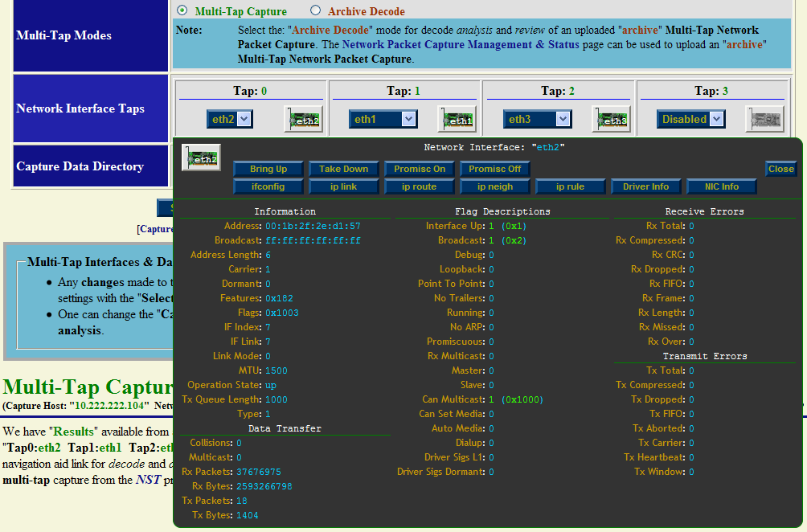Open NIC Info for eth2

pos(722,186)
